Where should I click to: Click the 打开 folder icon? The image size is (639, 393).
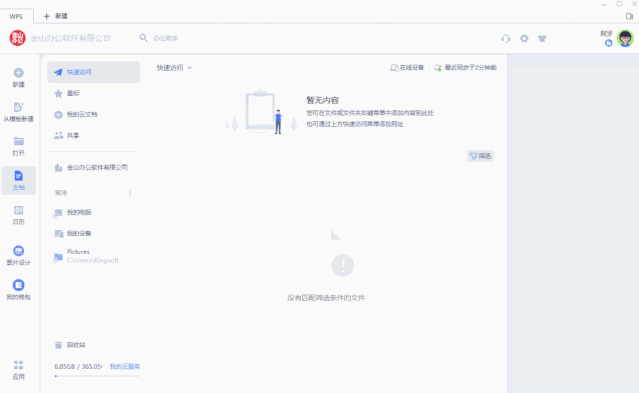click(18, 141)
